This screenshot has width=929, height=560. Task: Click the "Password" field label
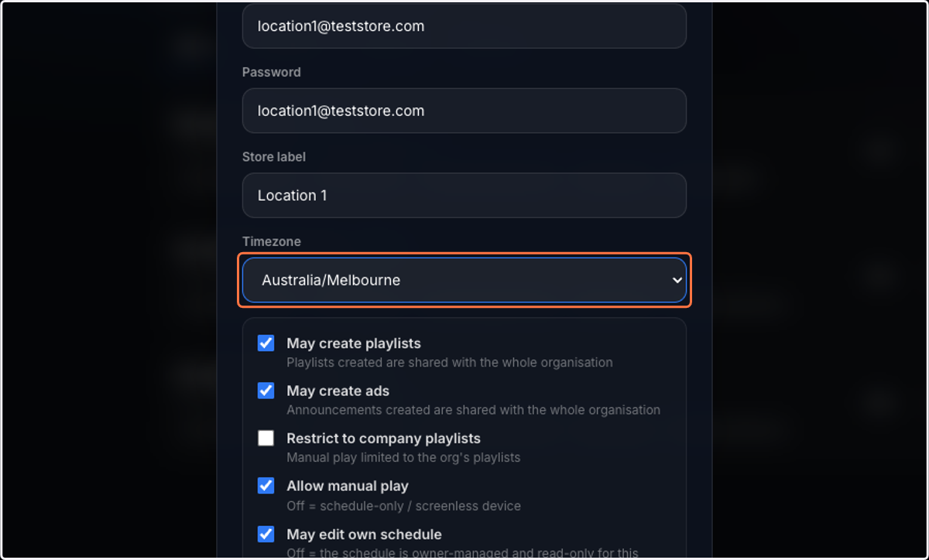[272, 72]
